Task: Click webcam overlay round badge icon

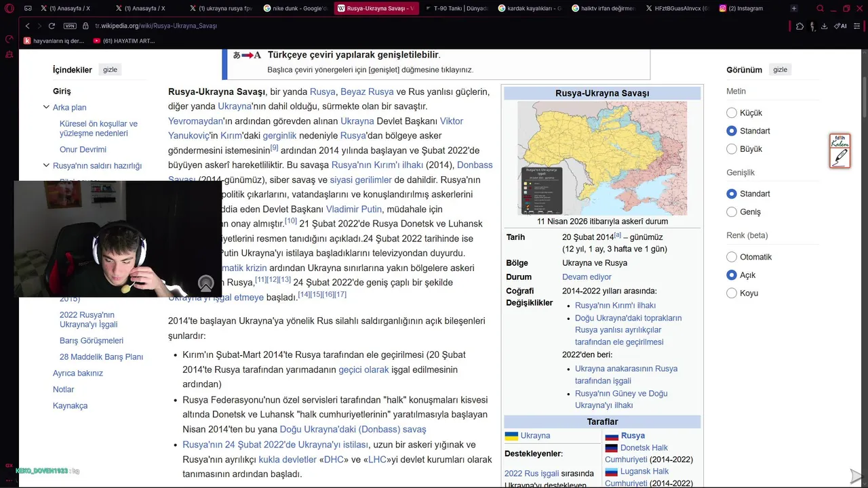Action: pyautogui.click(x=205, y=284)
